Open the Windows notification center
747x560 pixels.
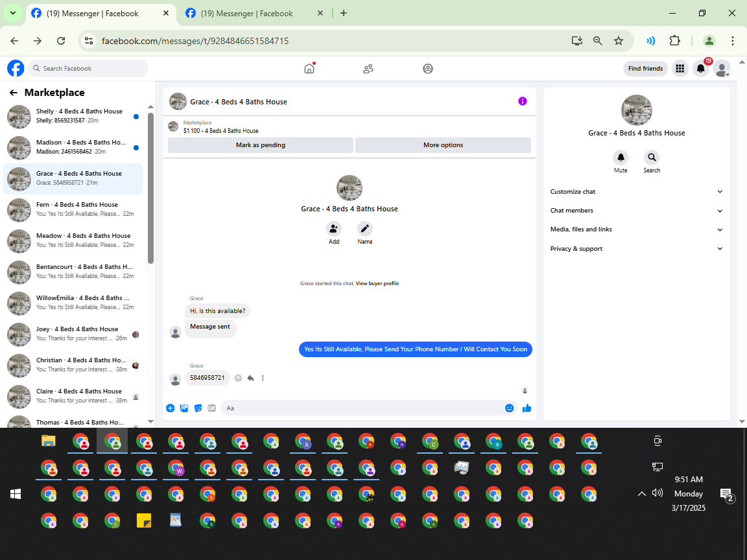[x=726, y=495]
